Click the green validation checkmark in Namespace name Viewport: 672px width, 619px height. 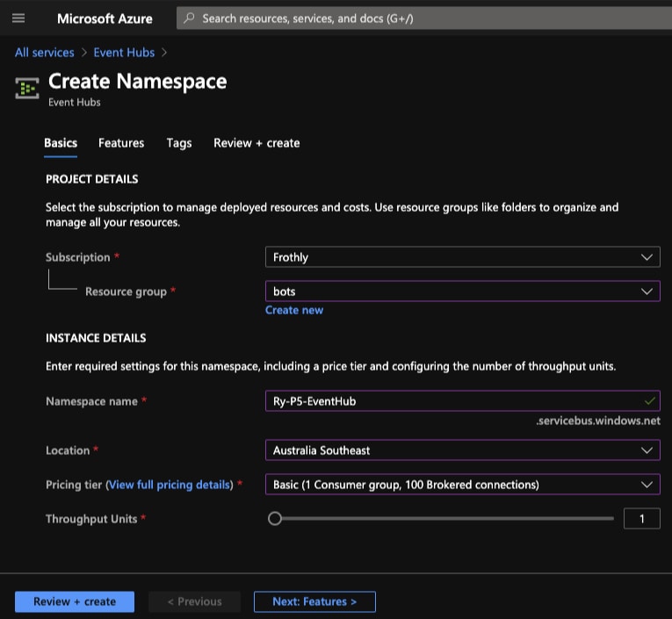click(650, 401)
